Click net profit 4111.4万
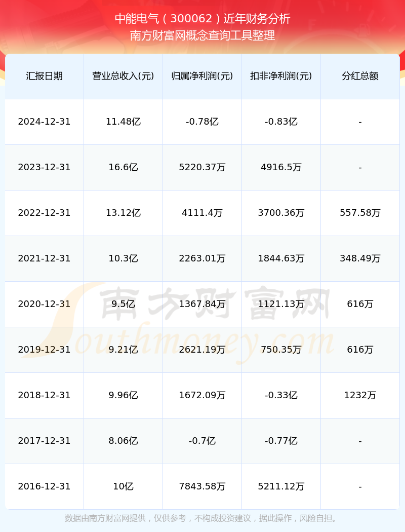 [x=202, y=213]
